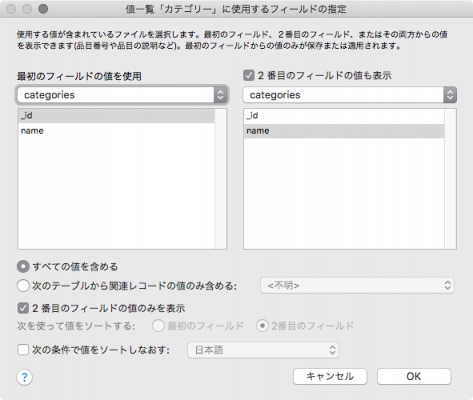Image resolution: width=473 pixels, height=400 pixels.
Task: Select _id in first field list
Action: [x=116, y=116]
